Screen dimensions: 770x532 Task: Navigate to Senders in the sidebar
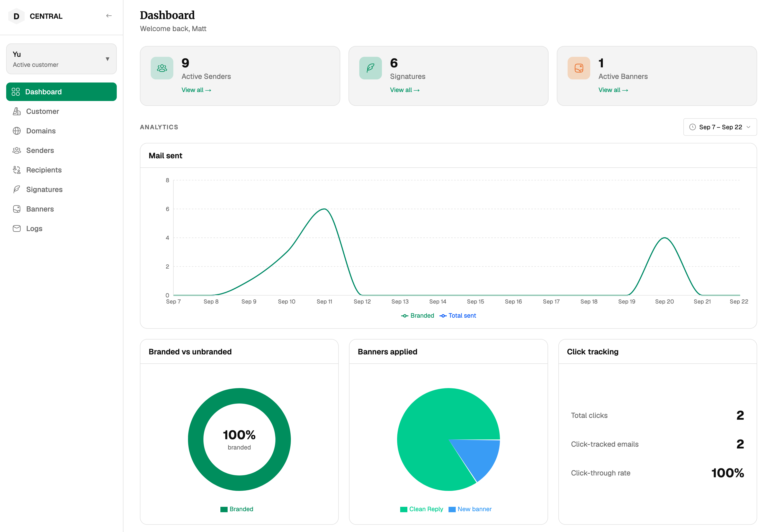point(61,150)
